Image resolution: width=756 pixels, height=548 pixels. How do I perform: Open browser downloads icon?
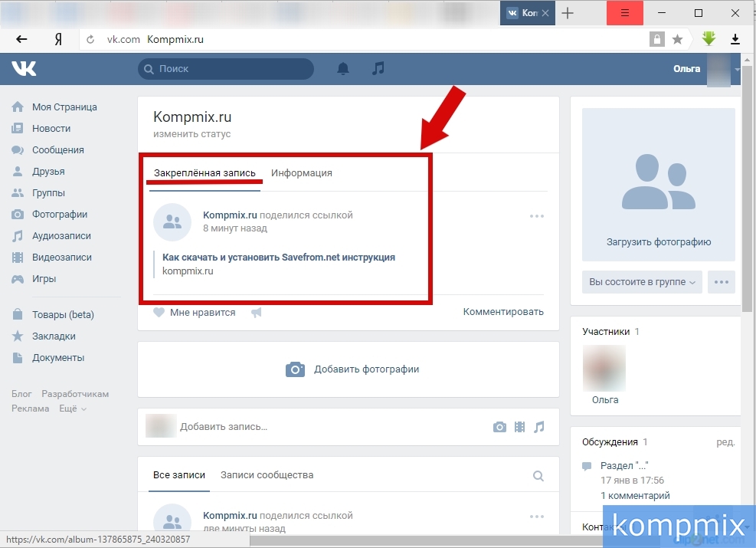[735, 39]
